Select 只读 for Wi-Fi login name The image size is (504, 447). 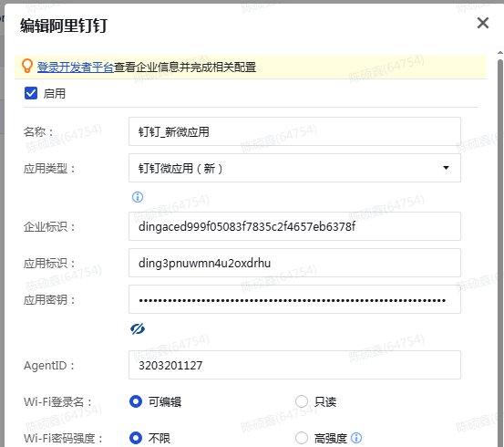302,401
